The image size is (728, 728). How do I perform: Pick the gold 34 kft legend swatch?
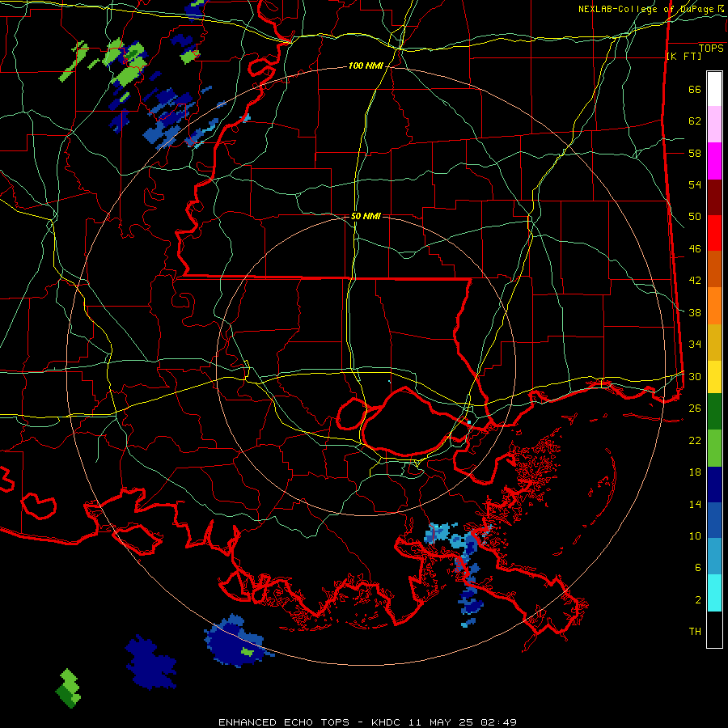(714, 343)
